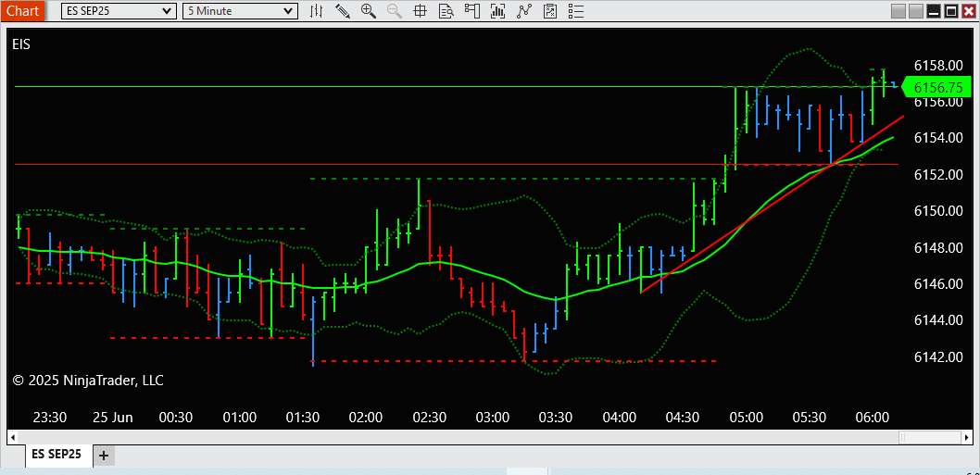Click the horizontal scrollbar right arrow
This screenshot has width=980, height=475.
click(968, 436)
